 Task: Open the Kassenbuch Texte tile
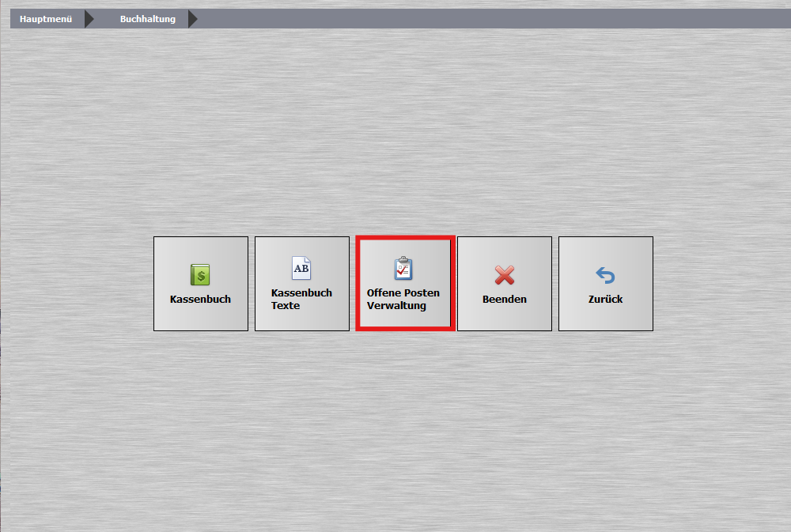coord(302,284)
